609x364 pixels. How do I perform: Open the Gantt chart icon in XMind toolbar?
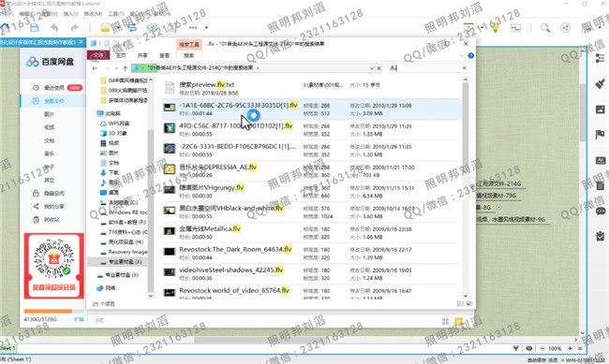click(515, 27)
